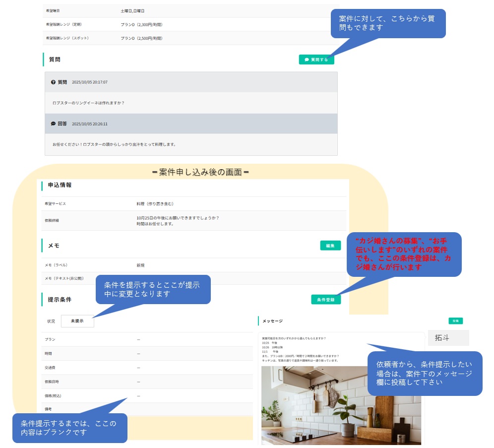Select the 申込情報 section heading
Screen dimensions: 494x448
coord(60,185)
